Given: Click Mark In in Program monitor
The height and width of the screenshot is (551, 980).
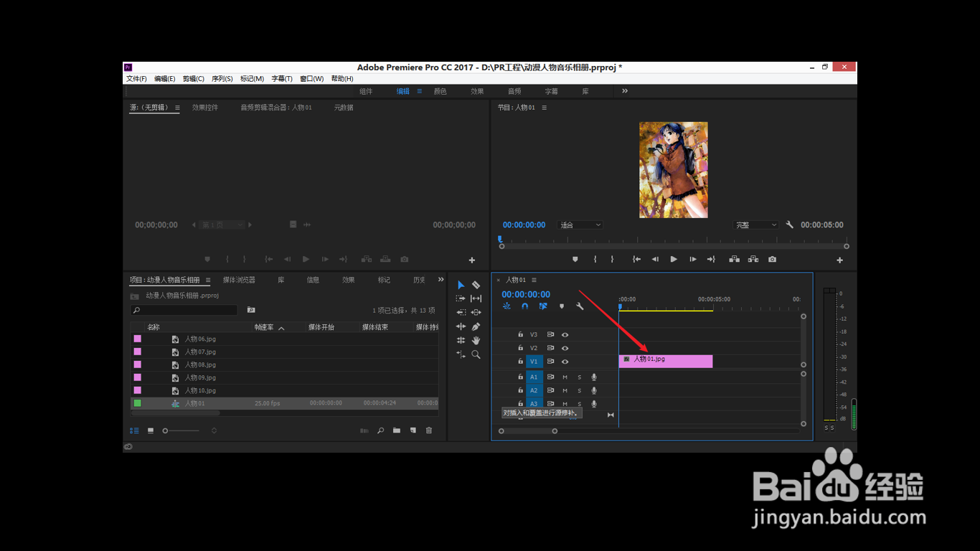Looking at the screenshot, I should click(x=595, y=259).
